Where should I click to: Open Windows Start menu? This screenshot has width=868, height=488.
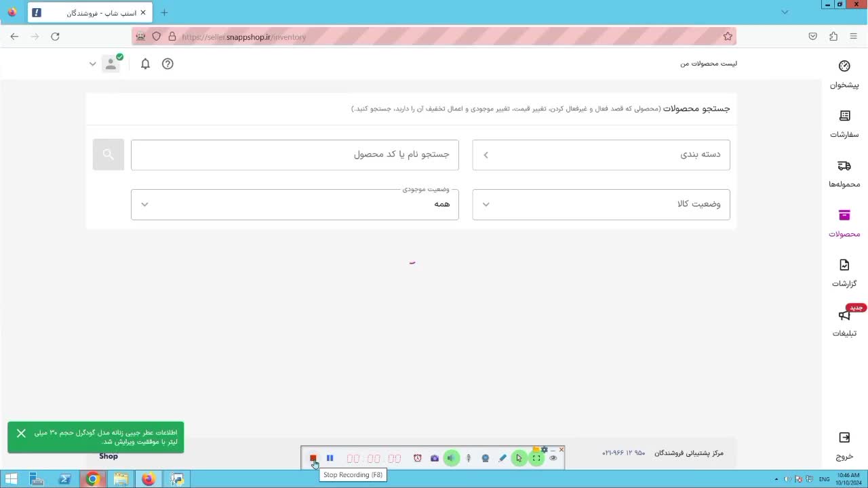(x=12, y=479)
